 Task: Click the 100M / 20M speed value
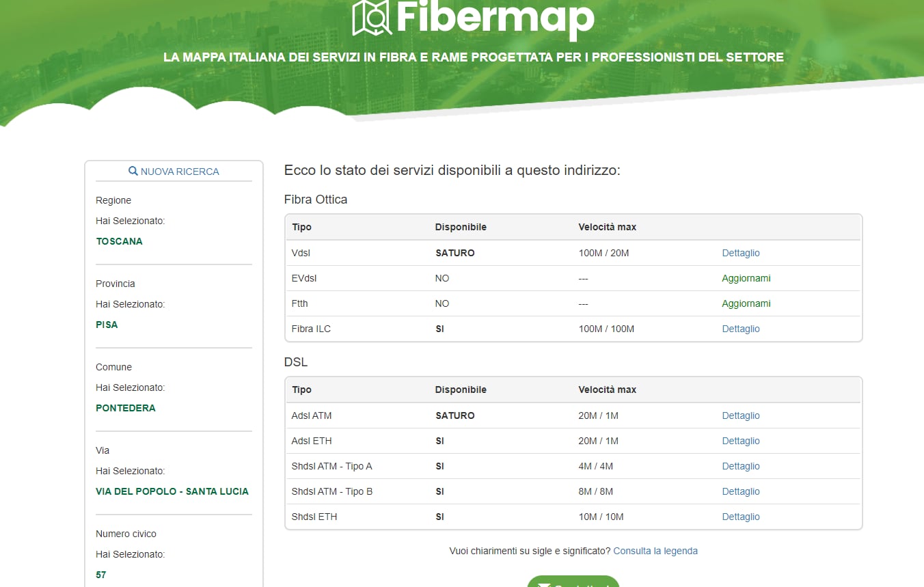tap(603, 253)
